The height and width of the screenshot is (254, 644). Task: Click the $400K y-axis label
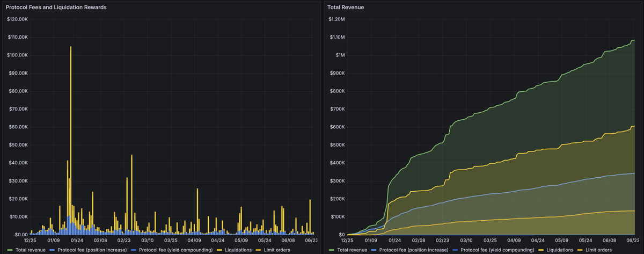coord(338,163)
